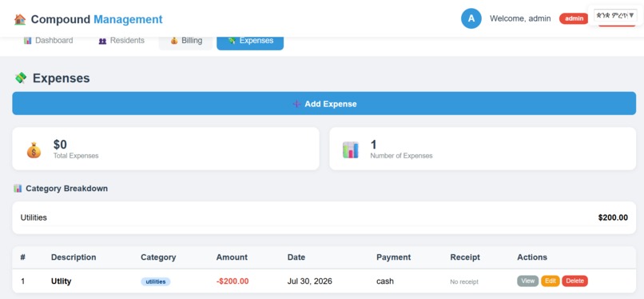Click the Jul 30, 2026 date cell
This screenshot has height=299, width=644.
(310, 281)
